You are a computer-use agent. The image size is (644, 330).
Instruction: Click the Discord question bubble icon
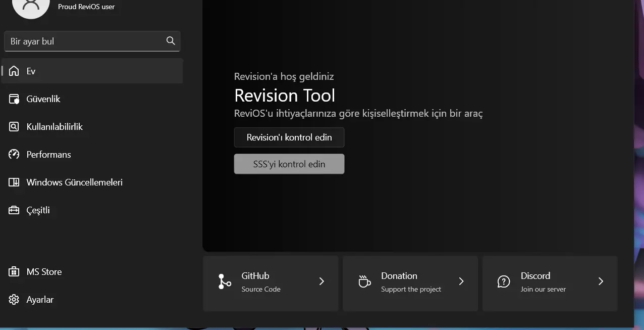click(x=504, y=281)
